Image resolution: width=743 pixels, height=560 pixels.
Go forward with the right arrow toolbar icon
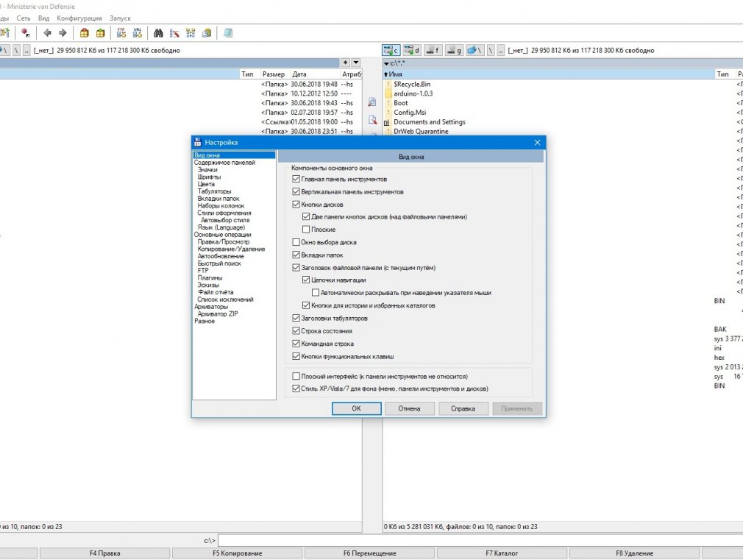click(x=63, y=32)
